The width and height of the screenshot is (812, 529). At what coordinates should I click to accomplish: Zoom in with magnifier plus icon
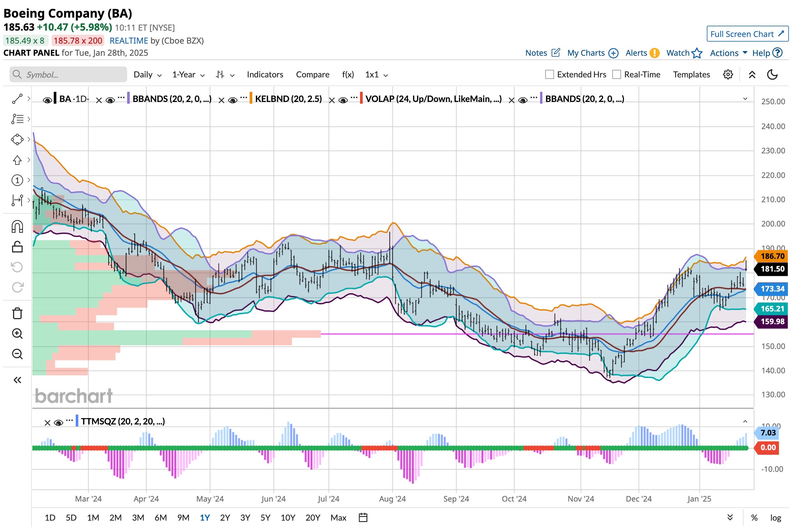tap(17, 334)
